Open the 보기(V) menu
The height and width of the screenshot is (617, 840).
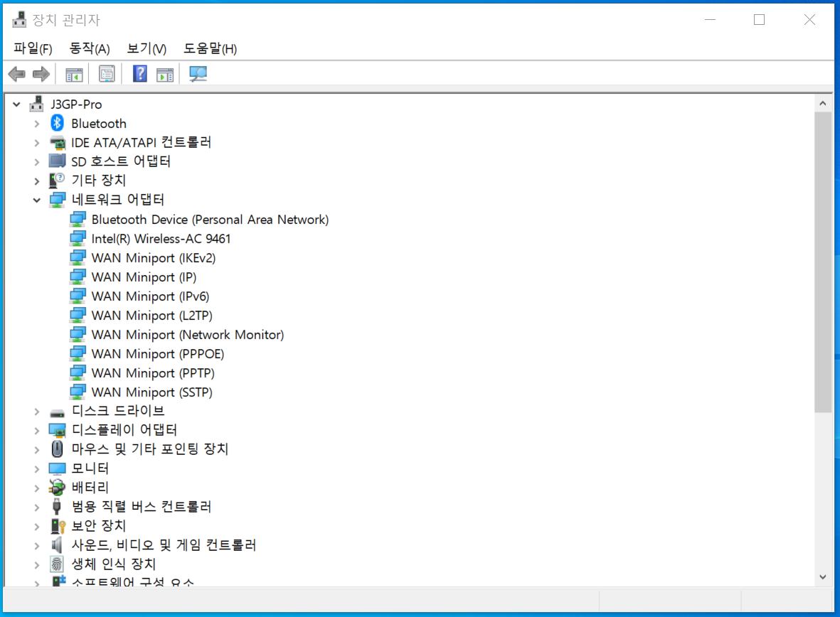tap(147, 49)
